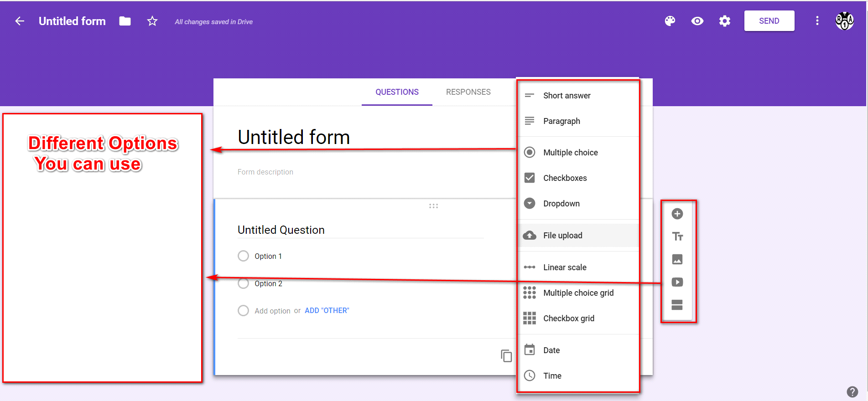Choose Linear scale question type
This screenshot has height=401, width=868.
click(578, 267)
